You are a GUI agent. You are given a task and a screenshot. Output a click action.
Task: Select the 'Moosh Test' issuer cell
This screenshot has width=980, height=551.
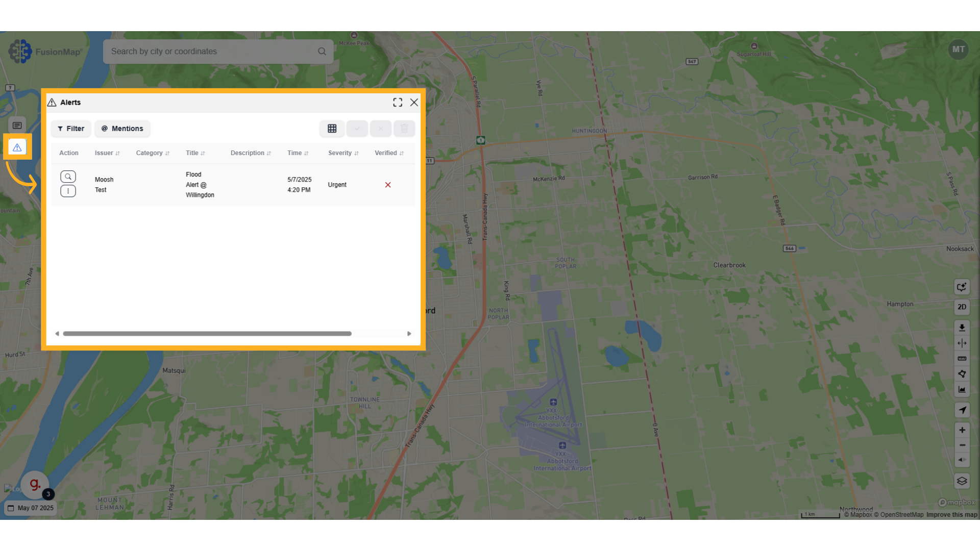(104, 185)
